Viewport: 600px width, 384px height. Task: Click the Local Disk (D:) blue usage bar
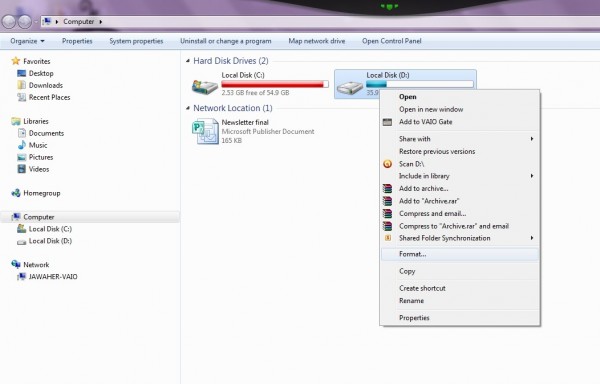point(419,84)
